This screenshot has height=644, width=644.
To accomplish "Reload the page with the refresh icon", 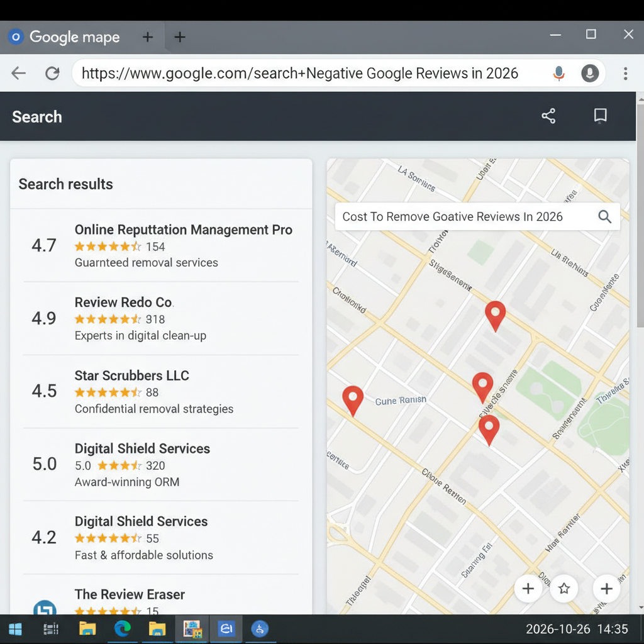I will [x=52, y=74].
